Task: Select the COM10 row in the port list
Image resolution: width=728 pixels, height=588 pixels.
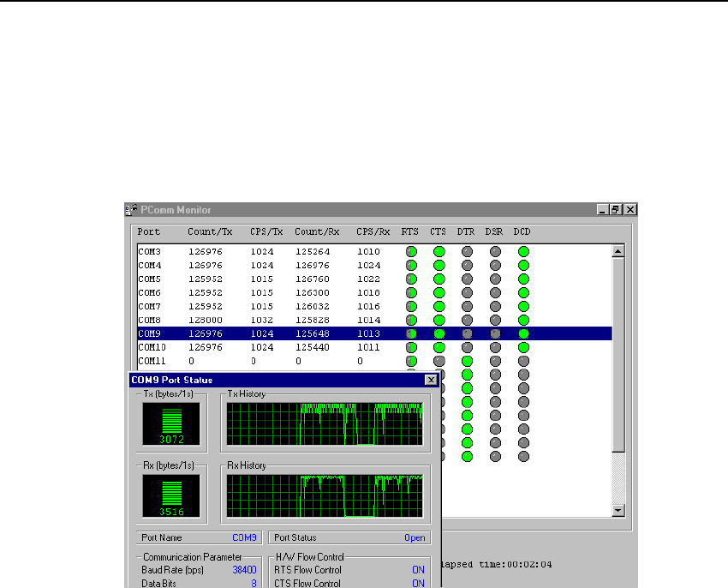Action: (x=257, y=347)
